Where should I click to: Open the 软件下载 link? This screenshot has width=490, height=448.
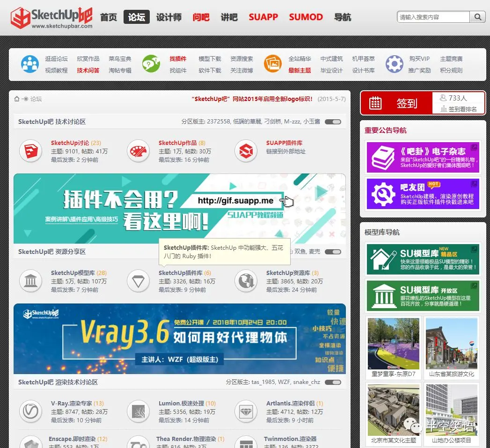click(x=210, y=70)
